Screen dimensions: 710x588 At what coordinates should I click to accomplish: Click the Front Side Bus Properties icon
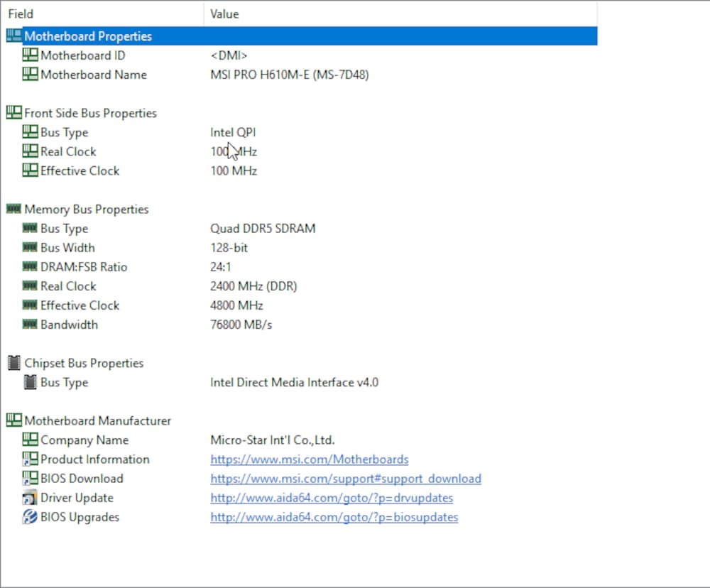[14, 113]
